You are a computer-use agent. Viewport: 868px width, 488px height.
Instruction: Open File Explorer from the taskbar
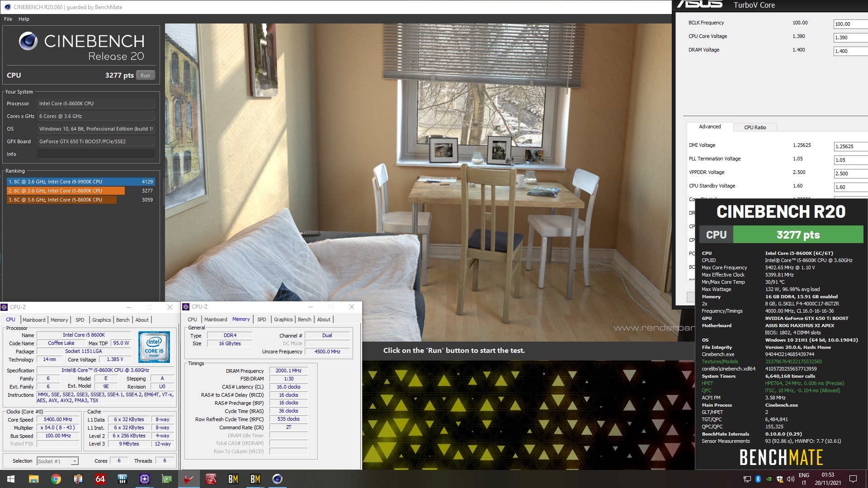(x=33, y=479)
